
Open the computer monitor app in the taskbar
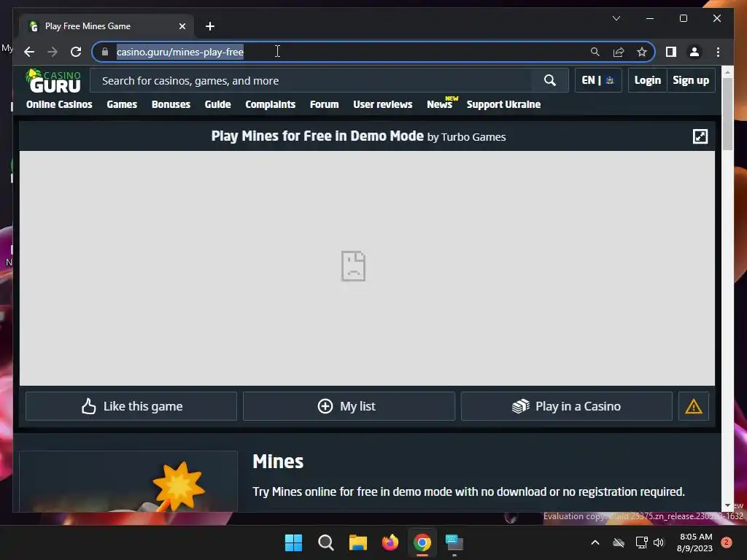tap(454, 542)
